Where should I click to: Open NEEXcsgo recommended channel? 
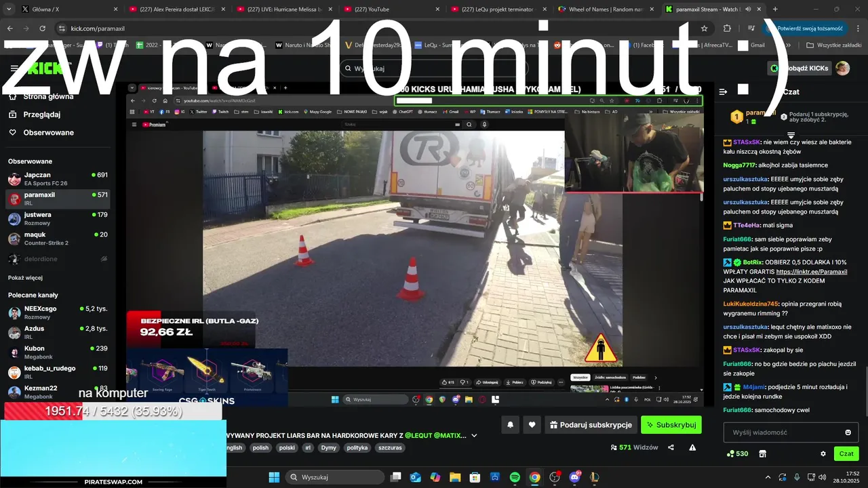58,312
